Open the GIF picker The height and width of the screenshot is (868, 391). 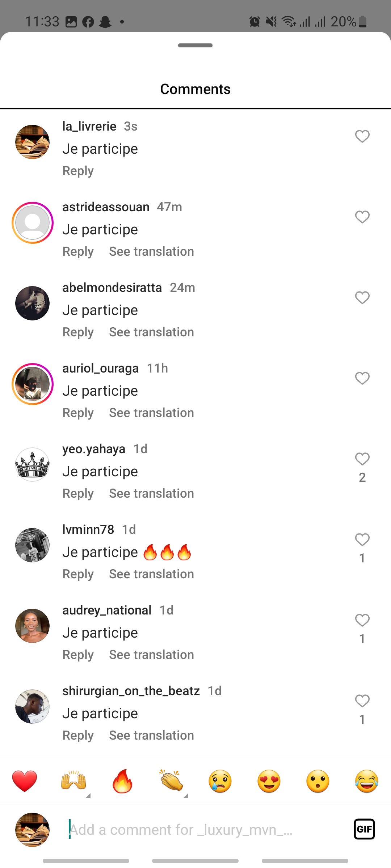pos(364,829)
